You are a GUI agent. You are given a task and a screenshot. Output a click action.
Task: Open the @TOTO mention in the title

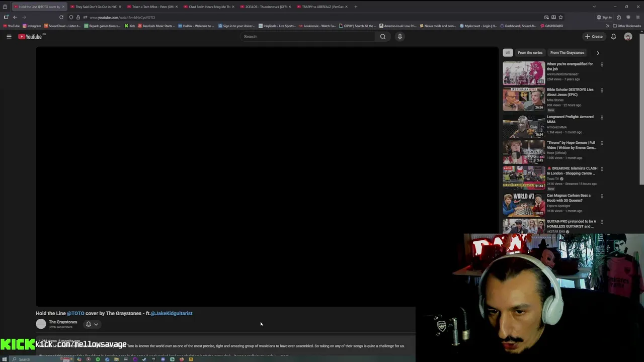(75, 313)
